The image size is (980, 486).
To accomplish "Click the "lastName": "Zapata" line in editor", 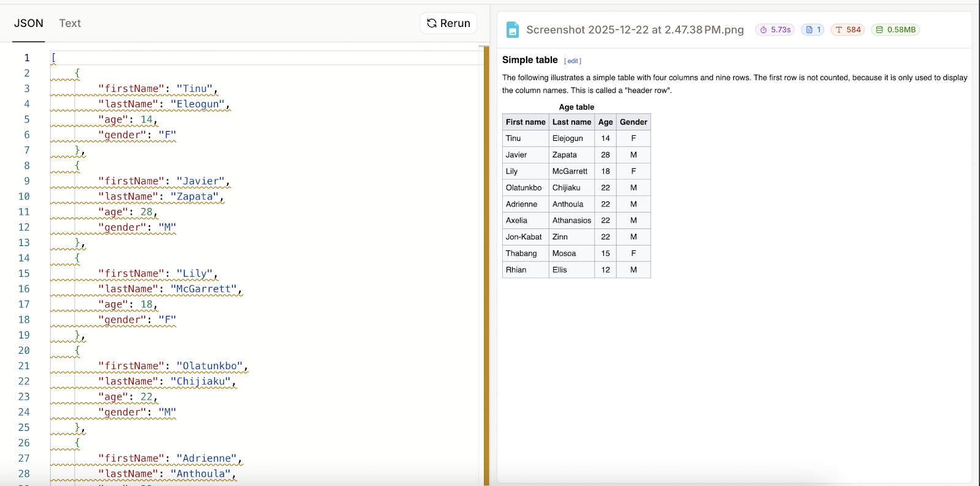I will (x=160, y=196).
